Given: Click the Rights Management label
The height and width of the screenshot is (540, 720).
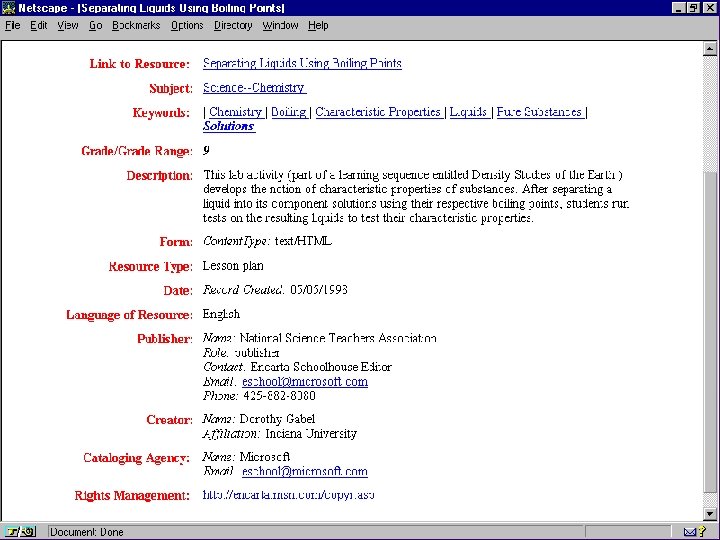Looking at the screenshot, I should [132, 496].
